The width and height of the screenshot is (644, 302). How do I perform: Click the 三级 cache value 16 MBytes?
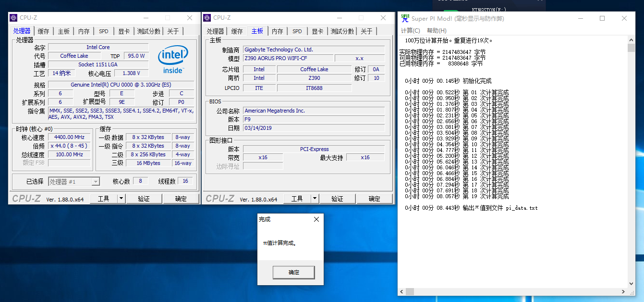pos(148,163)
